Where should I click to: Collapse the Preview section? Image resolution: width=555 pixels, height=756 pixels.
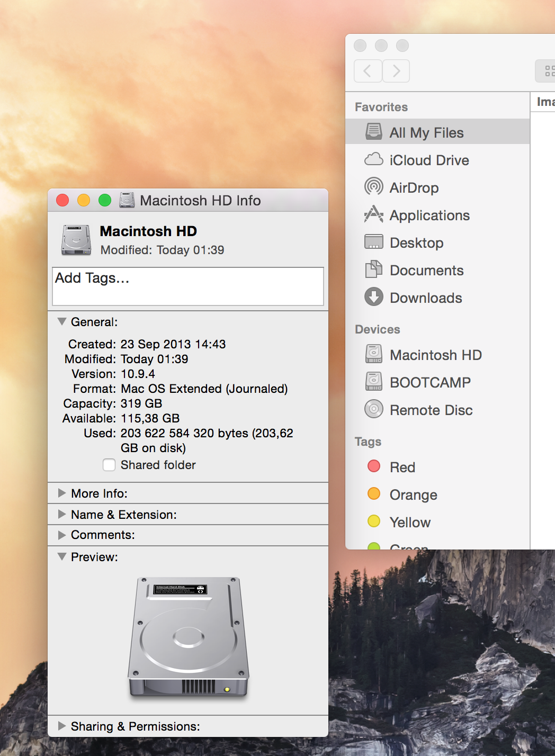(62, 556)
